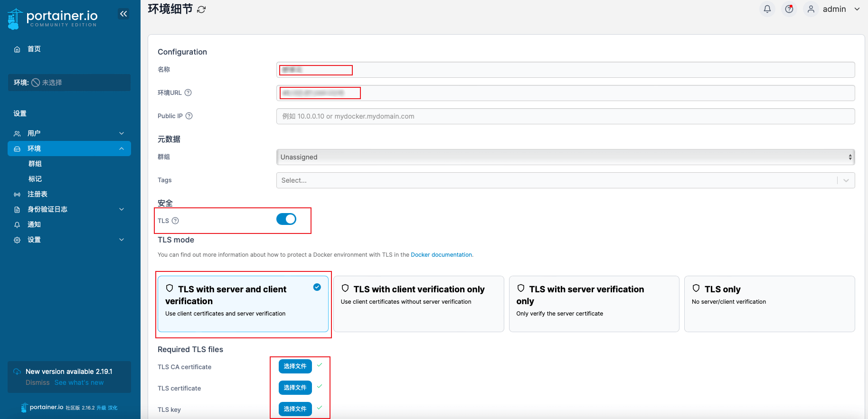Go to 首页 in sidebar
The height and width of the screenshot is (419, 868).
tap(34, 49)
